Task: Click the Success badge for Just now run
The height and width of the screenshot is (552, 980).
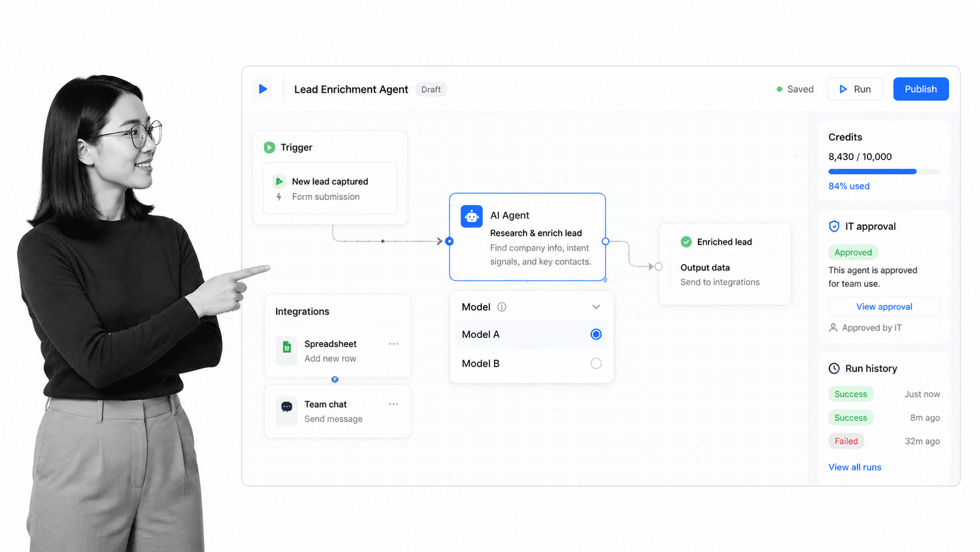Action: (850, 394)
